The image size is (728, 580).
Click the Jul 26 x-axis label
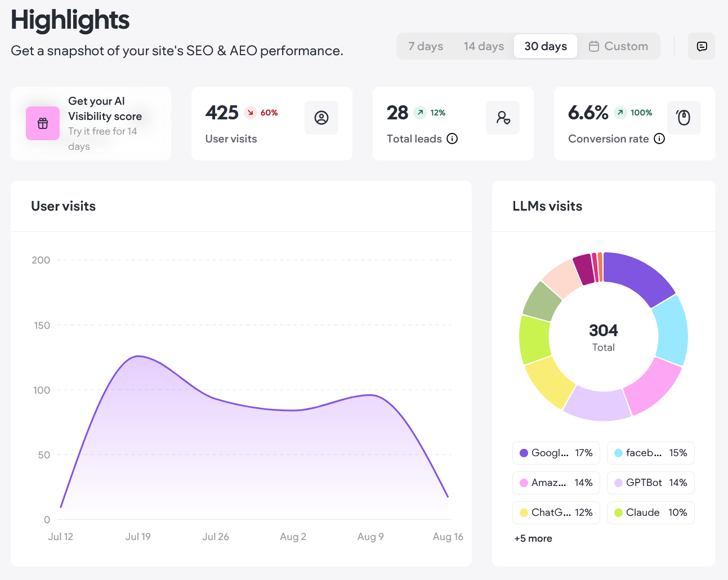click(216, 537)
